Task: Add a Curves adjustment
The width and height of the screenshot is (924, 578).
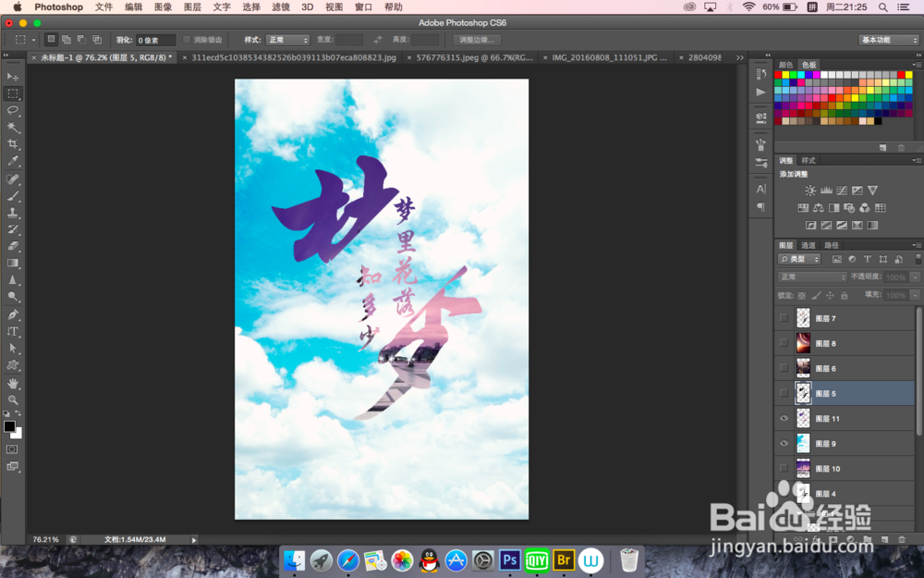Action: tap(842, 191)
